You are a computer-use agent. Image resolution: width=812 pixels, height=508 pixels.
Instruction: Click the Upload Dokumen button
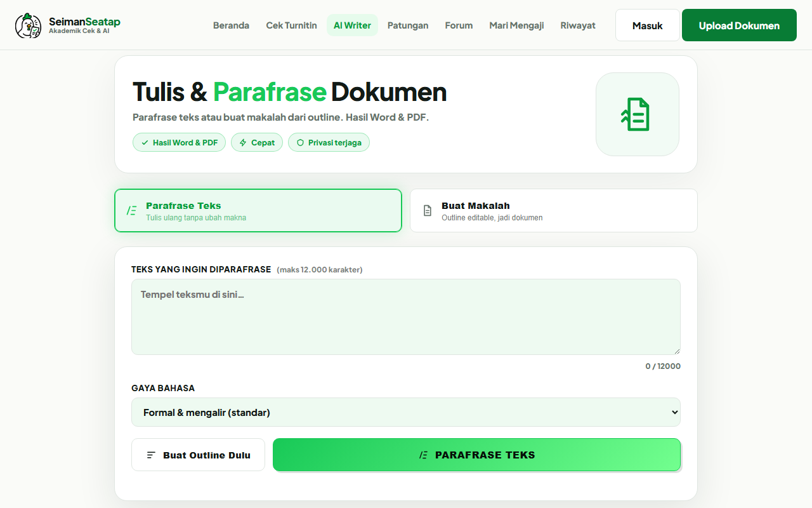coord(739,25)
